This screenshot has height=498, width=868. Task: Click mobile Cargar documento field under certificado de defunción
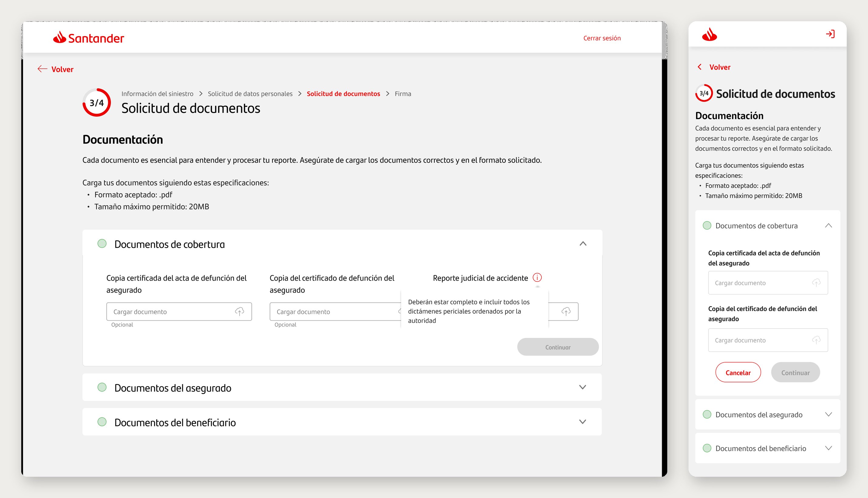tap(768, 340)
